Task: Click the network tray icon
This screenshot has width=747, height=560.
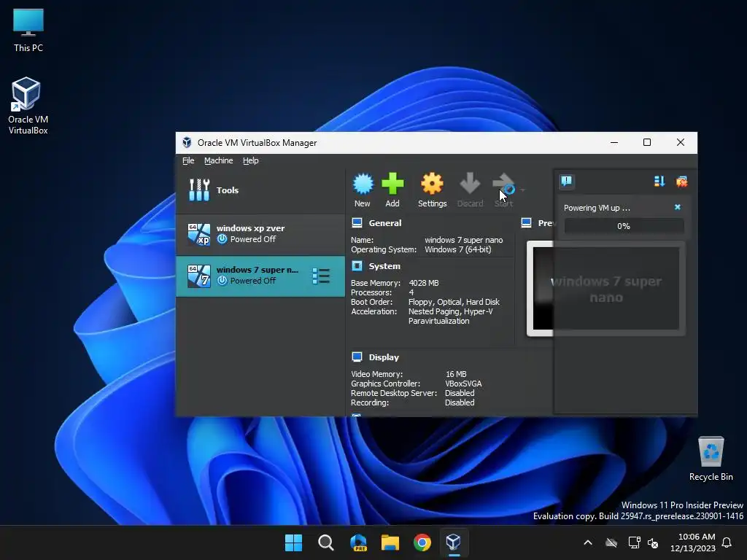Action: coord(634,542)
